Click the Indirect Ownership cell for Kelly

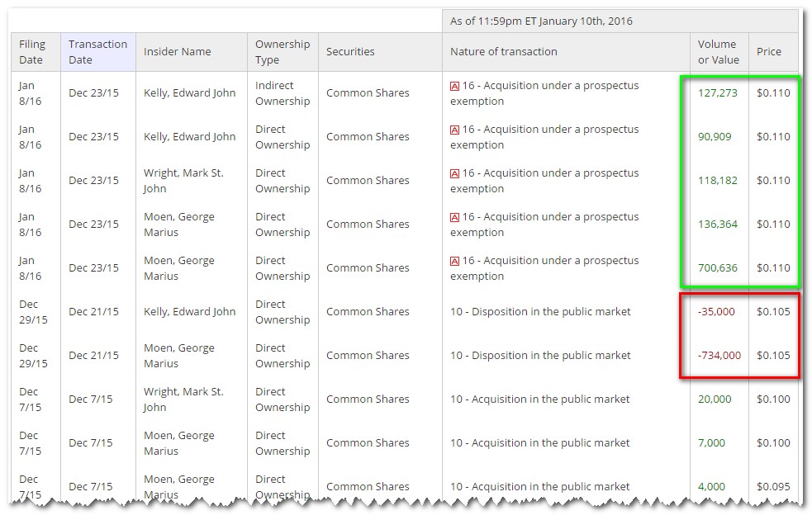click(x=282, y=93)
